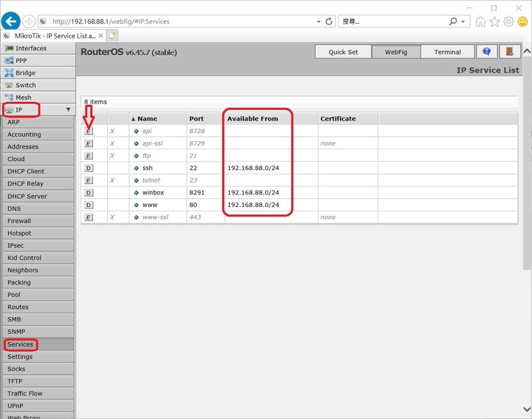
Task: Go back with the browser back arrow
Action: point(11,21)
